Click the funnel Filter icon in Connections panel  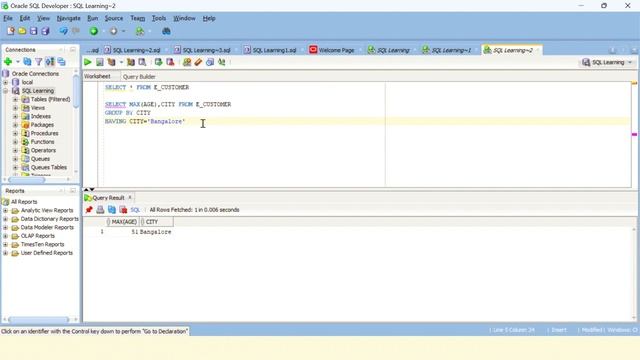(38, 62)
